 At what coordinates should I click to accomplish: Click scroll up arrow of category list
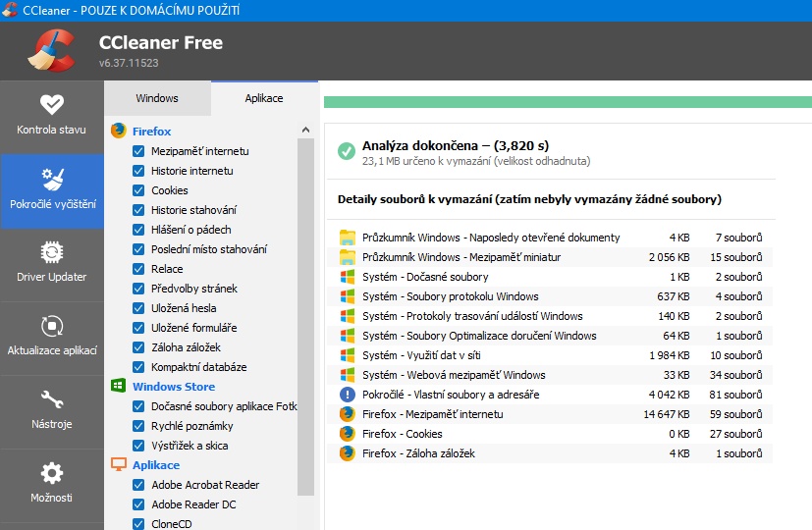(x=305, y=130)
